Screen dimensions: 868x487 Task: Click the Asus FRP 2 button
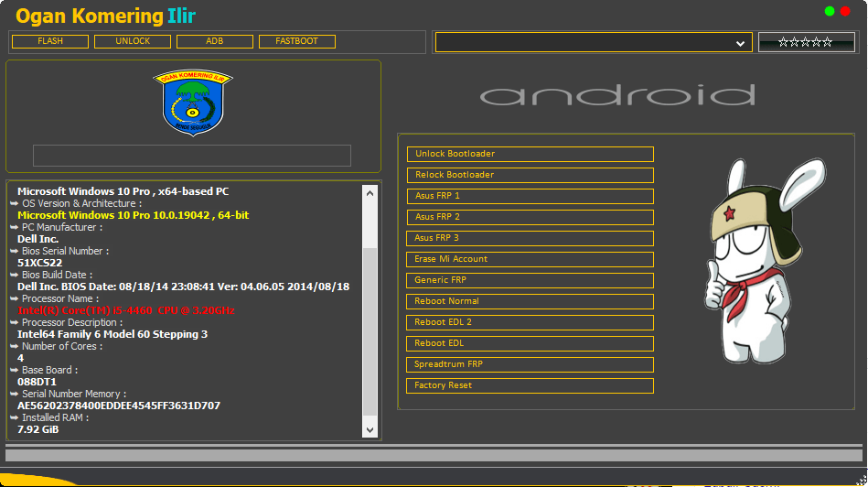[530, 217]
